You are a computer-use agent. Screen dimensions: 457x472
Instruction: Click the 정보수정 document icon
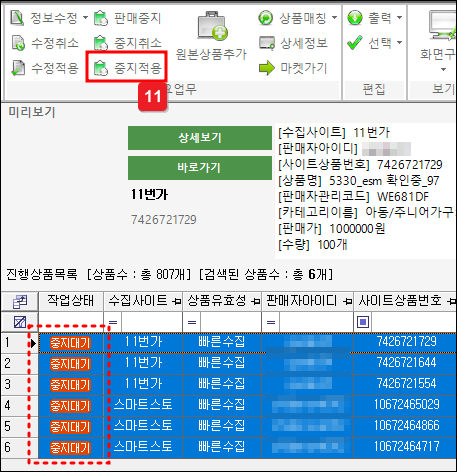tap(17, 18)
